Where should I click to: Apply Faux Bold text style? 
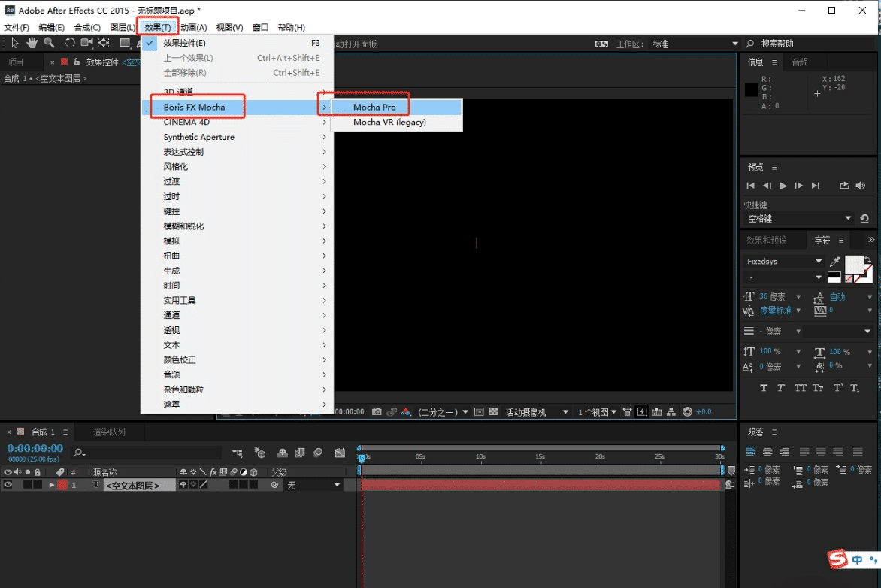point(764,388)
